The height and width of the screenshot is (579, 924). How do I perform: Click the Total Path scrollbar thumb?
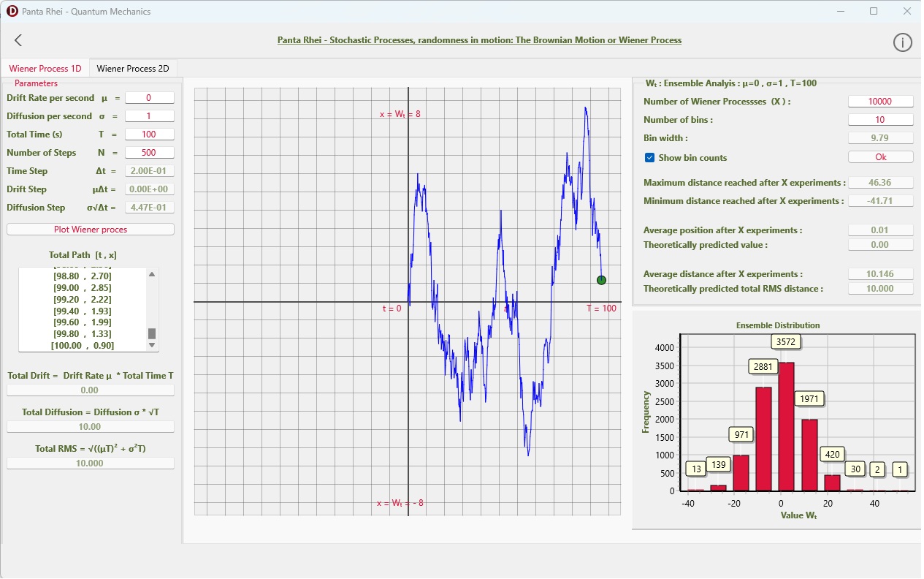coord(152,333)
